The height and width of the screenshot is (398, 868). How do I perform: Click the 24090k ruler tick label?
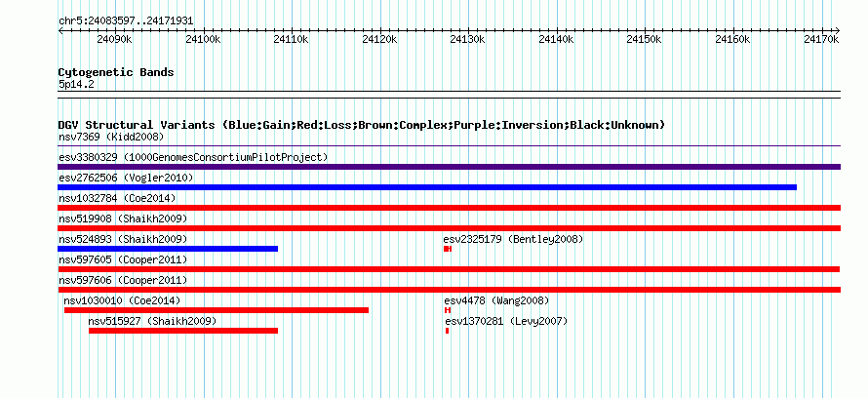tap(114, 40)
